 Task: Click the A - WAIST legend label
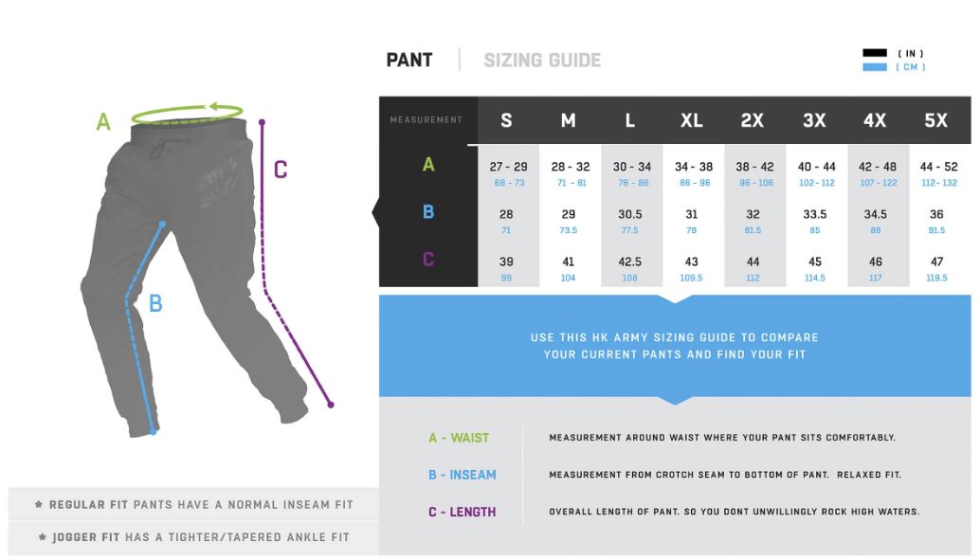pos(459,438)
